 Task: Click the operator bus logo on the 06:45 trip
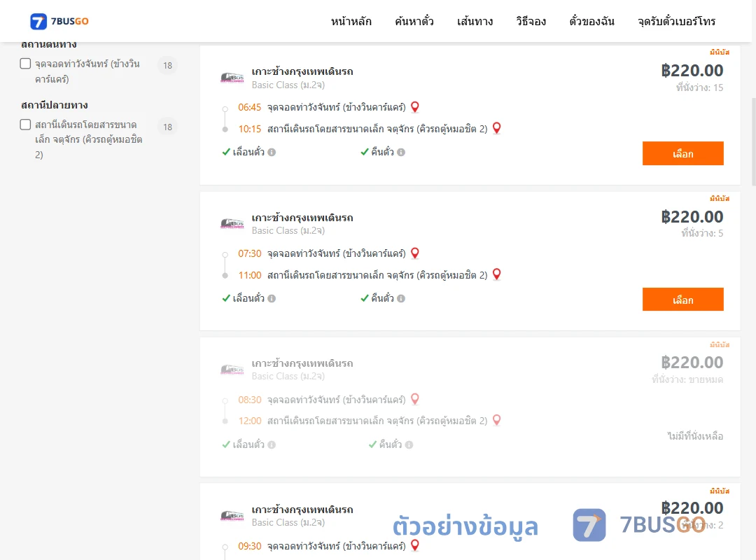pyautogui.click(x=232, y=78)
